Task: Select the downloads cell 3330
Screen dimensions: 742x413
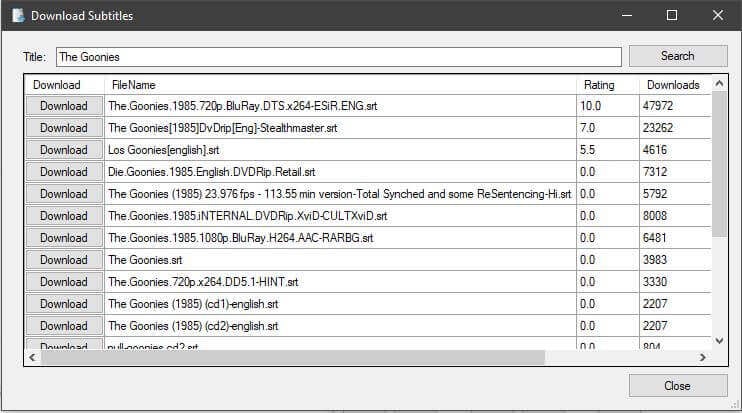Action: [x=675, y=282]
